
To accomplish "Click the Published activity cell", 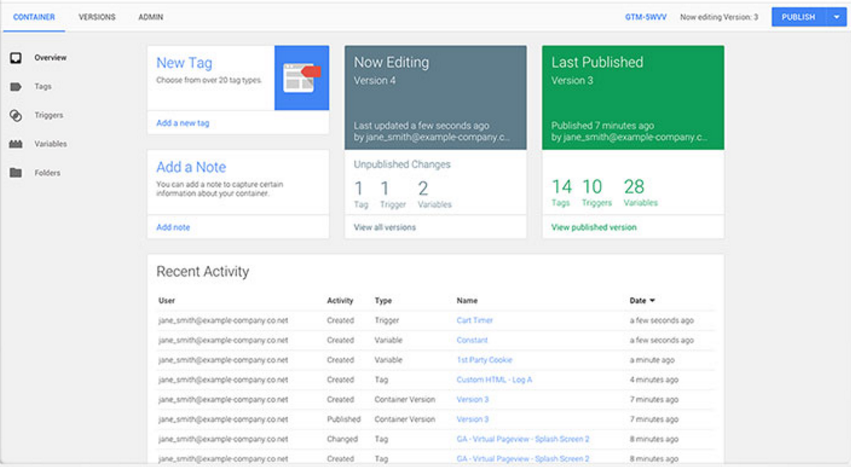I will (344, 419).
